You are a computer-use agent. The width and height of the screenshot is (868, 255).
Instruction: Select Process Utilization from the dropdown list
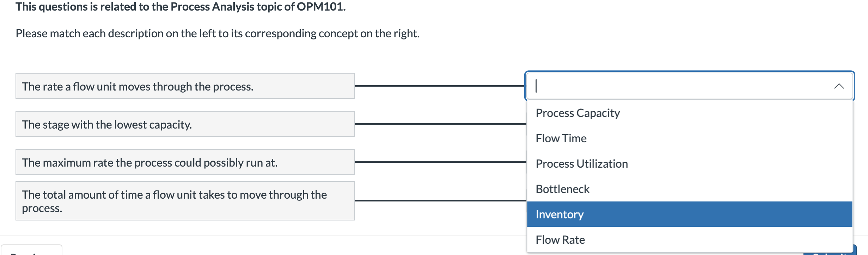[581, 163]
